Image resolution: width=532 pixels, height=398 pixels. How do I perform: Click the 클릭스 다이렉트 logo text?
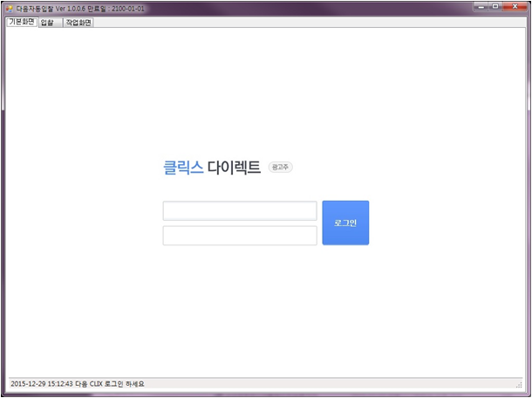pyautogui.click(x=212, y=167)
